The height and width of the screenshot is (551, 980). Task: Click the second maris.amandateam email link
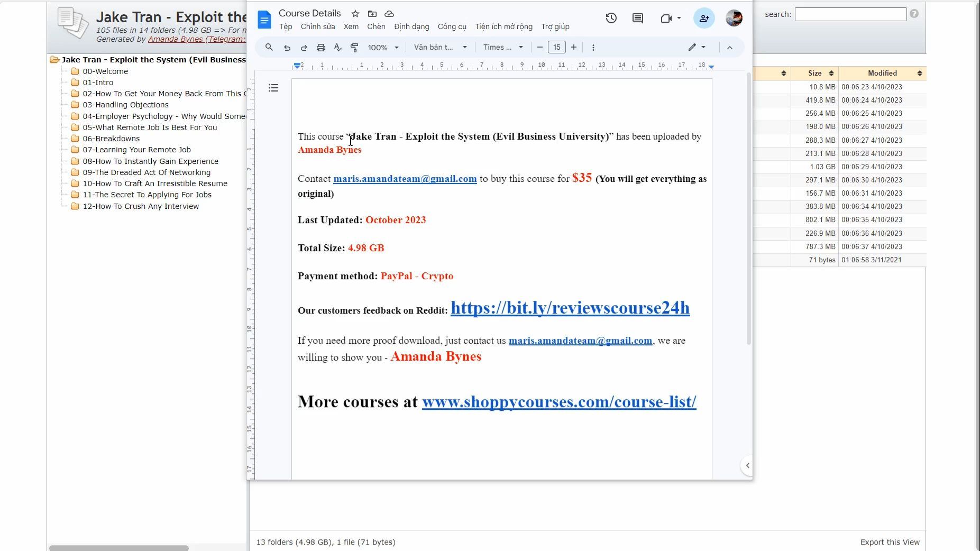click(580, 341)
